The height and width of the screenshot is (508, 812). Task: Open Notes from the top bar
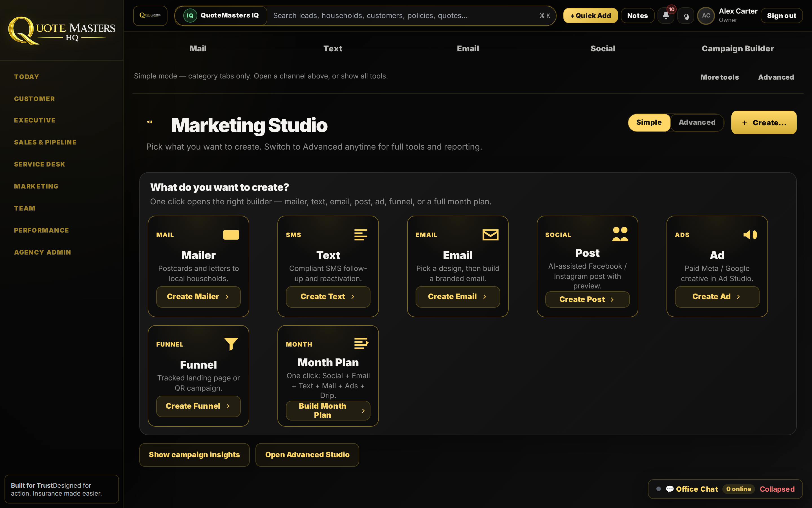(x=637, y=16)
